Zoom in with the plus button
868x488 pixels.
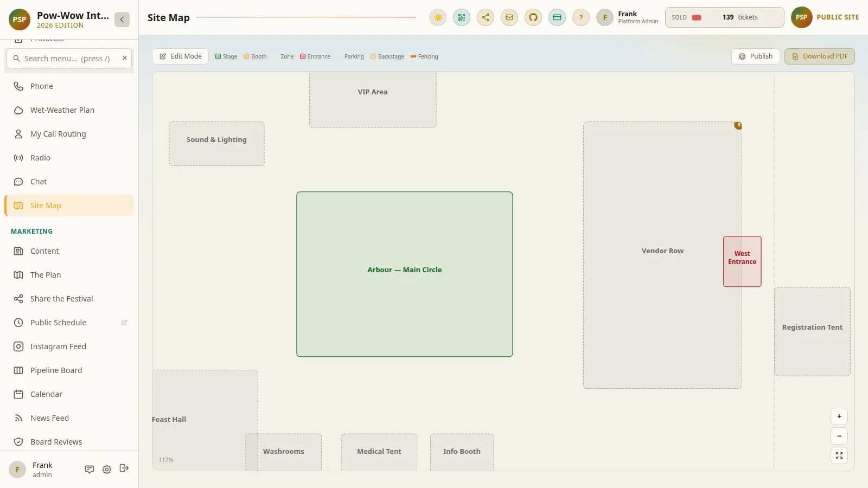pos(839,416)
